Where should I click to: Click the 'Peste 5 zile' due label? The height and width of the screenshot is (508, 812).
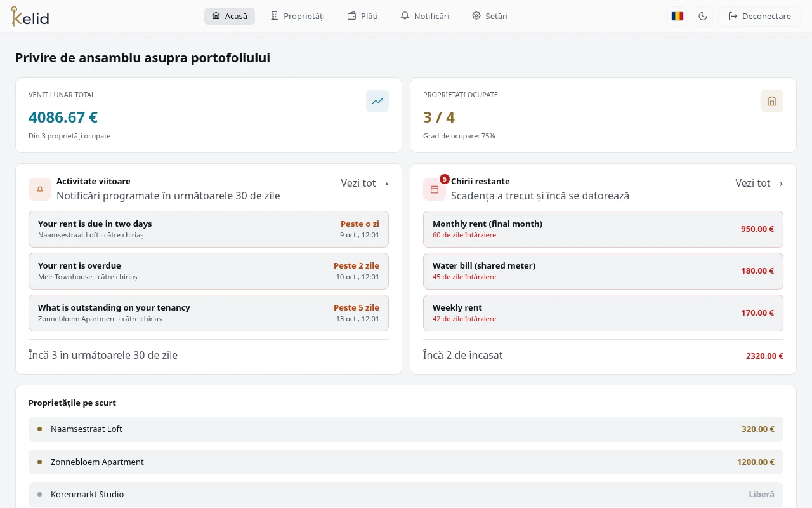pyautogui.click(x=357, y=308)
